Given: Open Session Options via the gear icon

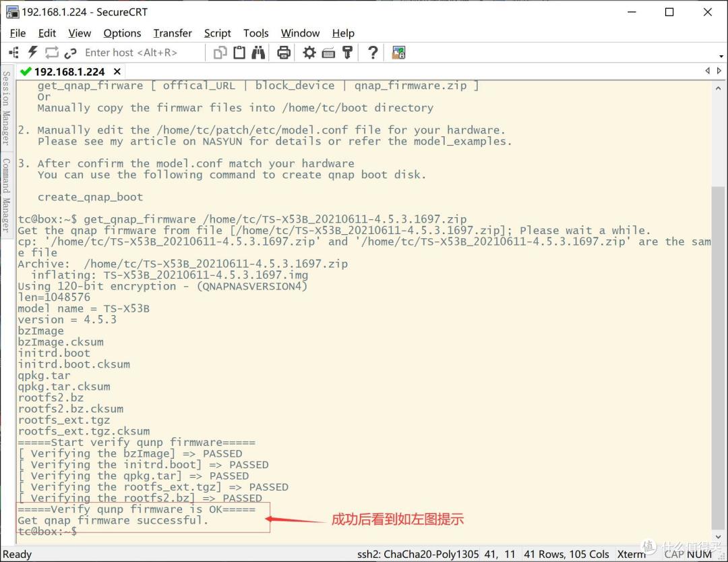Looking at the screenshot, I should (309, 53).
